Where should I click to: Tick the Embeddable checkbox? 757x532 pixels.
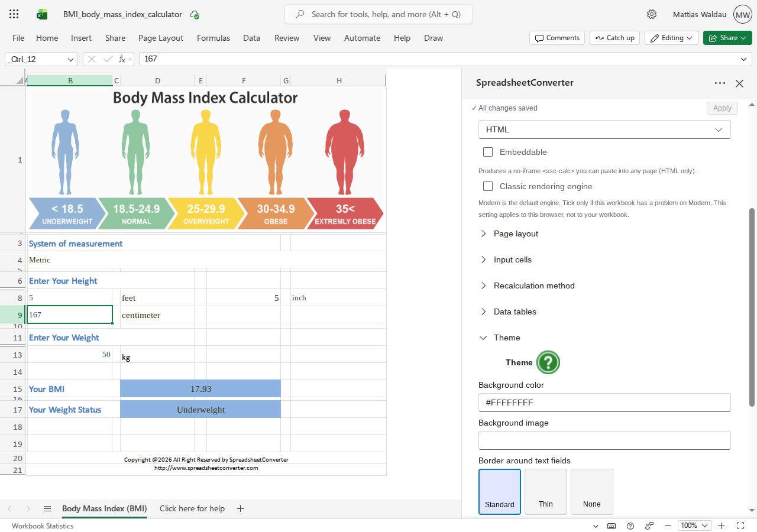pos(488,152)
